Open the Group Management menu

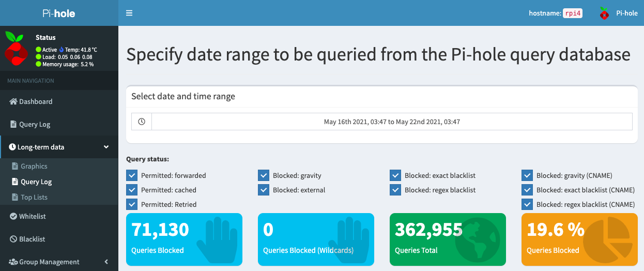point(59,262)
